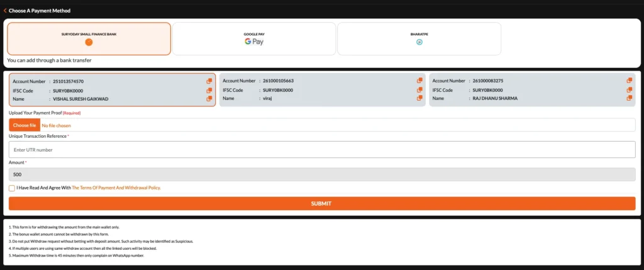644x270 pixels.
Task: Click Choose file to upload proof
Action: point(24,125)
